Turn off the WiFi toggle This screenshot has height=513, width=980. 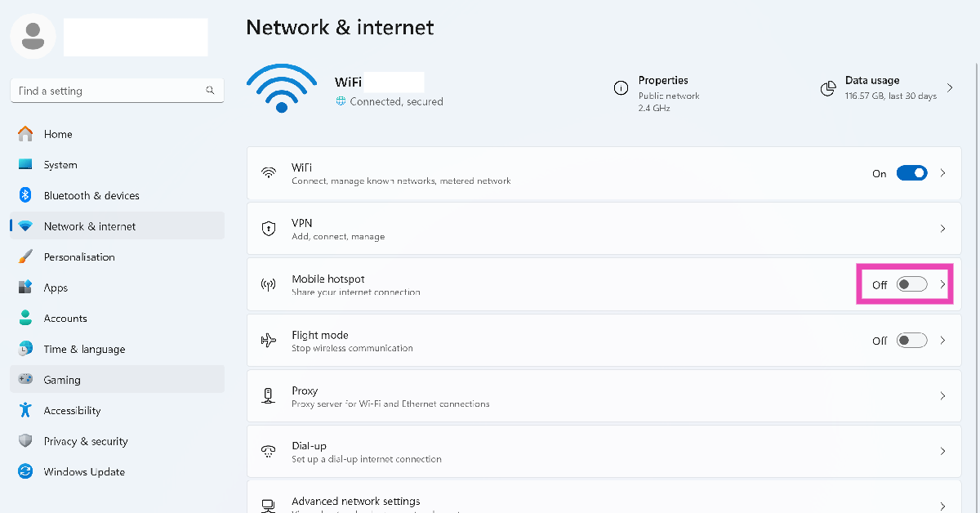coord(911,173)
